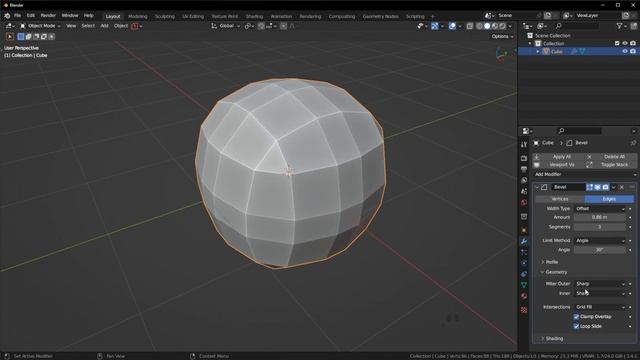
Task: Switch to wireframe shading icon
Action: coord(480,26)
